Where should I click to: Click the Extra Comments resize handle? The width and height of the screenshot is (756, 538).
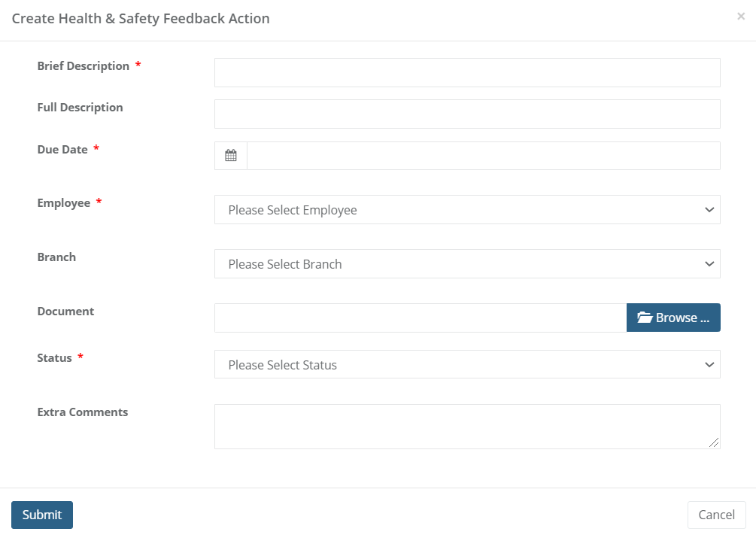point(715,444)
